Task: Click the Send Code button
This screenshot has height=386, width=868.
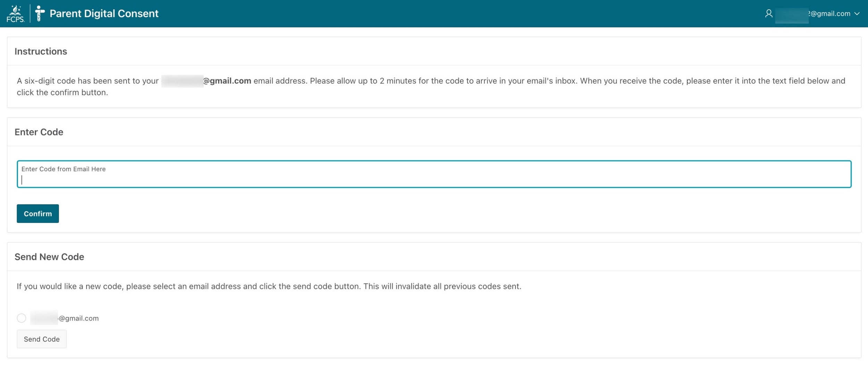Action: tap(41, 339)
